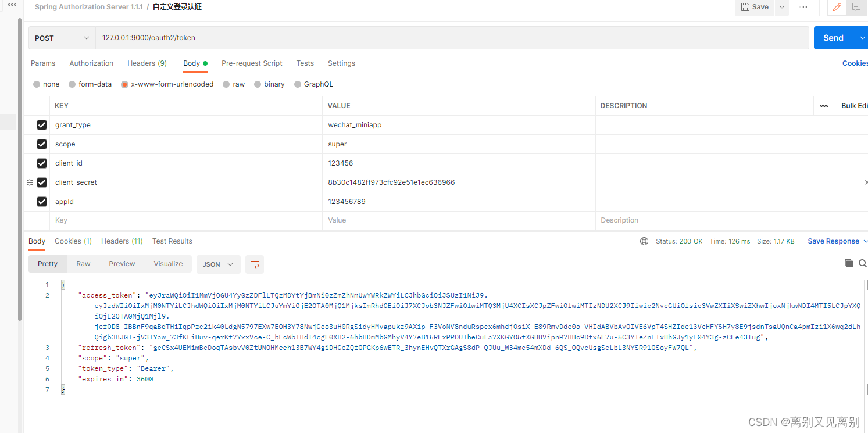Image resolution: width=868 pixels, height=433 pixels.
Task: Open the Test Results tab
Action: [172, 241]
